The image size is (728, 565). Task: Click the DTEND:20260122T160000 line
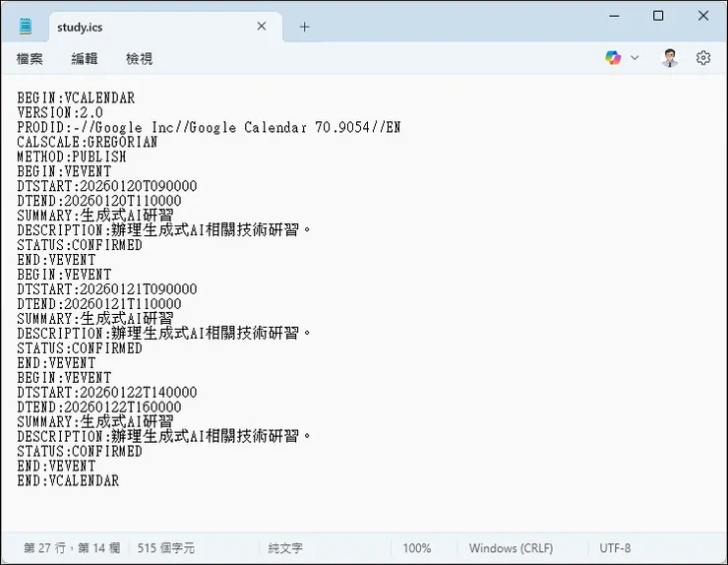click(99, 408)
